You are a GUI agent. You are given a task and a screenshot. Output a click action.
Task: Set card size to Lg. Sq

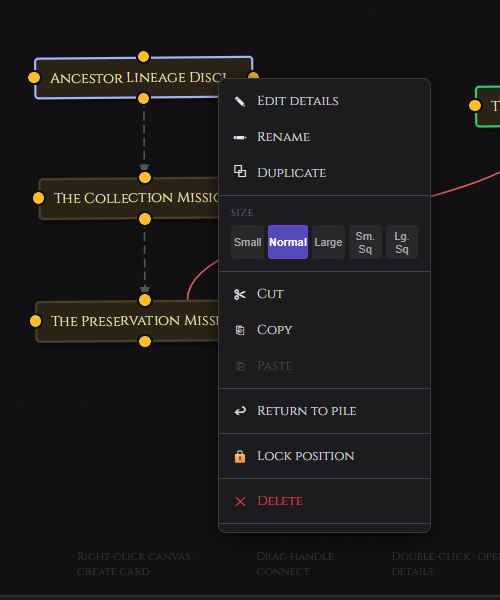click(402, 242)
